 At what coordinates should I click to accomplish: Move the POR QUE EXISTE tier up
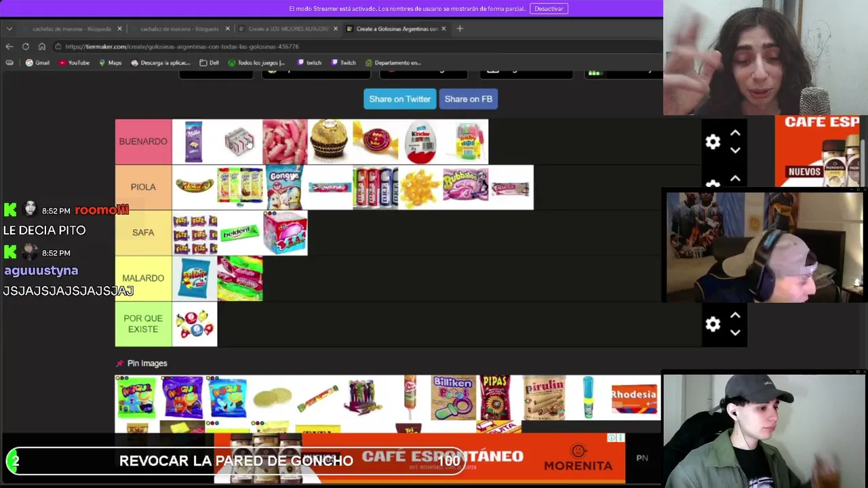[735, 316]
